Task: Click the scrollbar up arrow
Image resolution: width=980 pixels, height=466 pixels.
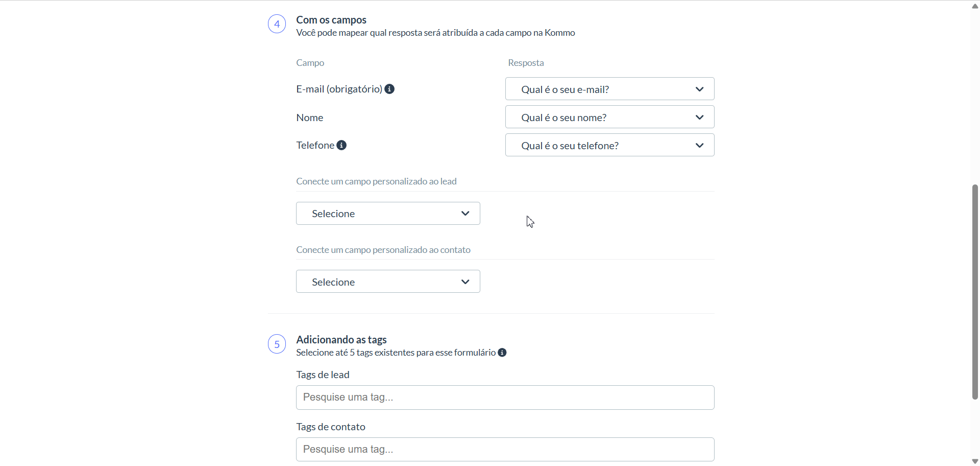Action: [975, 6]
